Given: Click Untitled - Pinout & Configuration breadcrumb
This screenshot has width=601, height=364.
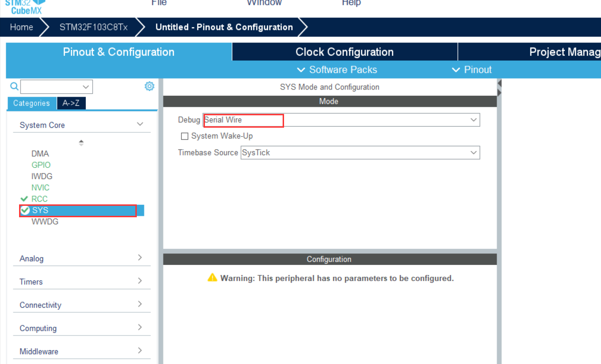Looking at the screenshot, I should tap(224, 27).
